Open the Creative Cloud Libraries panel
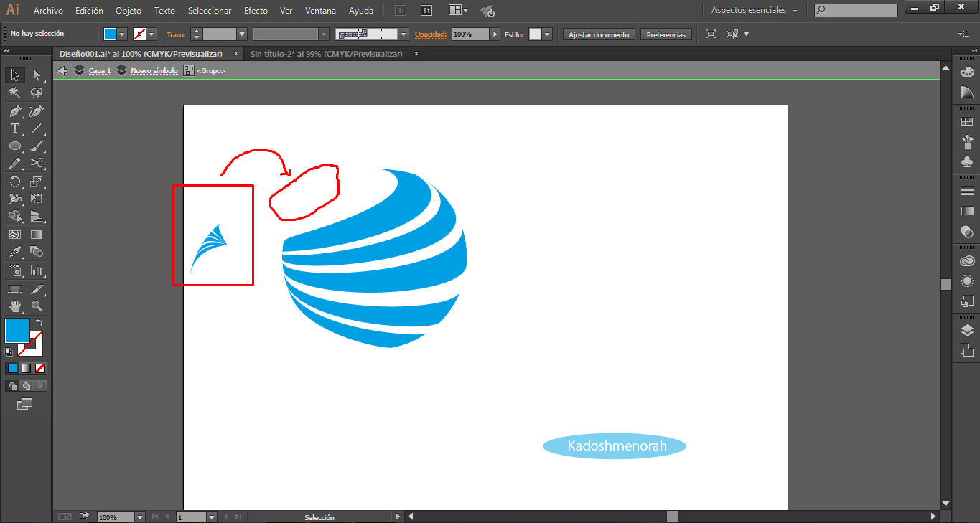This screenshot has height=523, width=980. pyautogui.click(x=967, y=261)
